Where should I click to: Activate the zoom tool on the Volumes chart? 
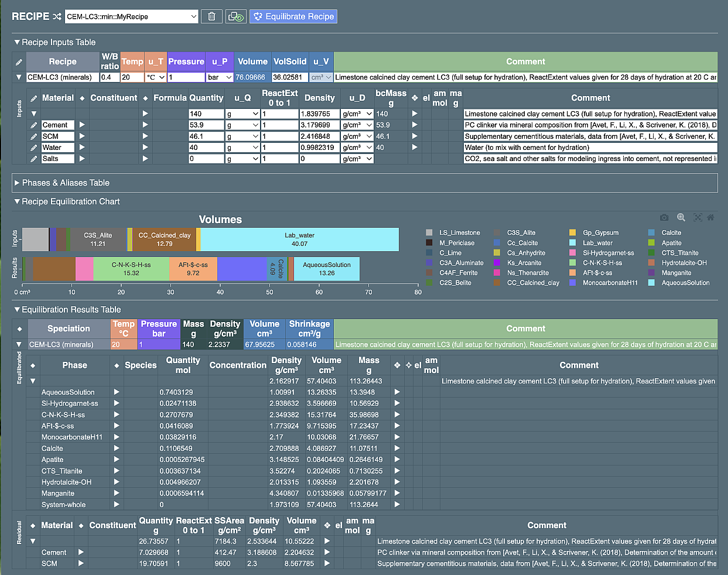[681, 217]
